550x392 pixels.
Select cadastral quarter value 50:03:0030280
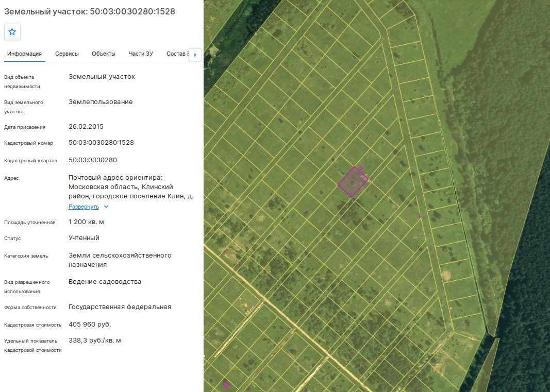pyautogui.click(x=93, y=160)
